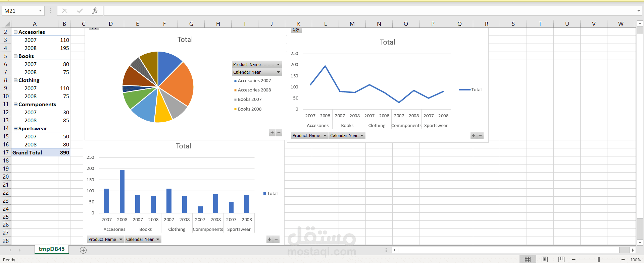Click into the formula bar input
Viewport: 644px width, 263px height.
pos(369,11)
